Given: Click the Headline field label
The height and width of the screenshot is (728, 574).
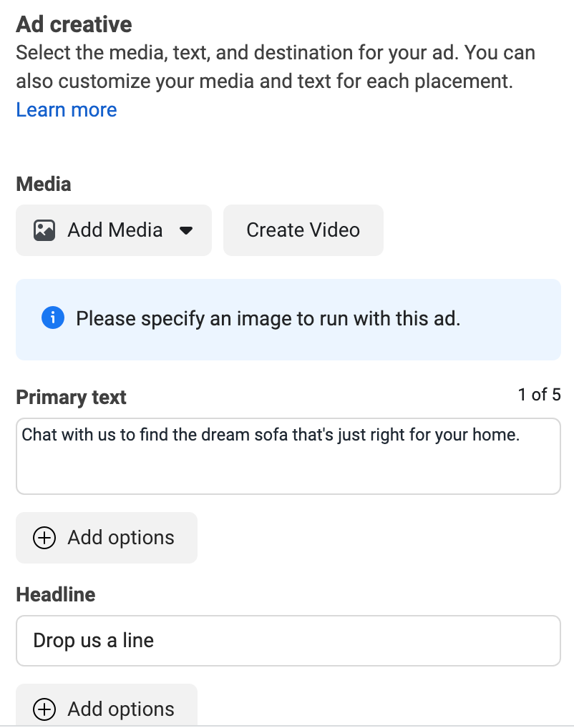Looking at the screenshot, I should click(55, 595).
